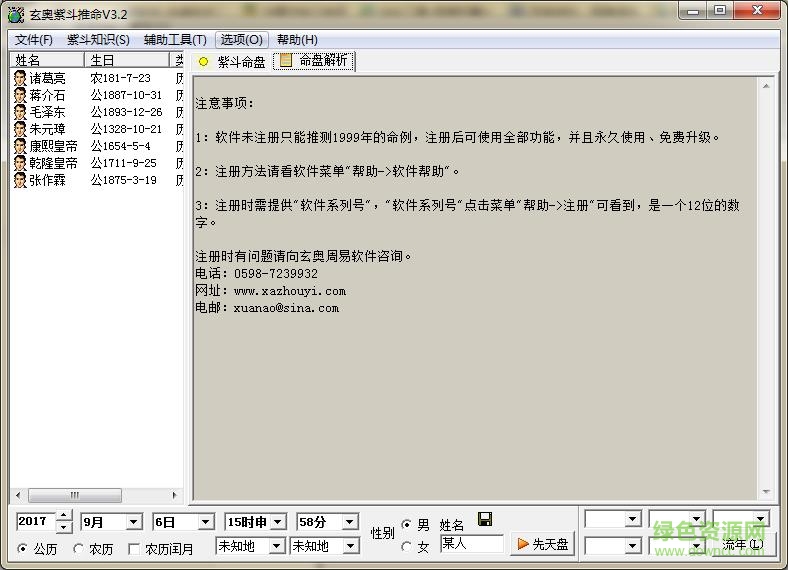Enable the 农历闰月 checkbox
The image size is (788, 570).
click(x=135, y=549)
